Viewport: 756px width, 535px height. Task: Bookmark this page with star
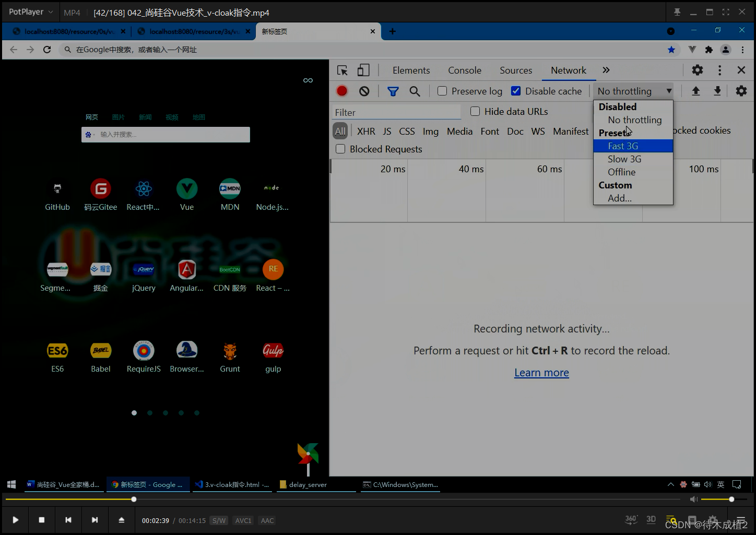pos(671,50)
